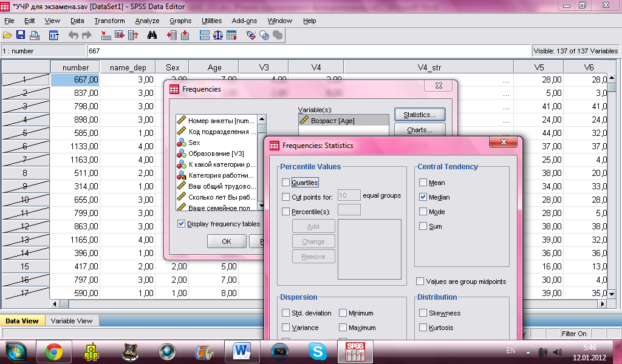Viewport: 622px width, 364px height.
Task: Check the Maximum checkbox
Action: click(x=343, y=328)
